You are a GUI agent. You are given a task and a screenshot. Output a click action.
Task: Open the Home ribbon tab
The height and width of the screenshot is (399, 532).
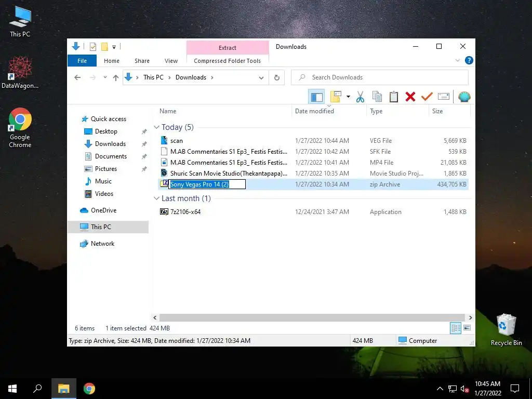tap(112, 61)
